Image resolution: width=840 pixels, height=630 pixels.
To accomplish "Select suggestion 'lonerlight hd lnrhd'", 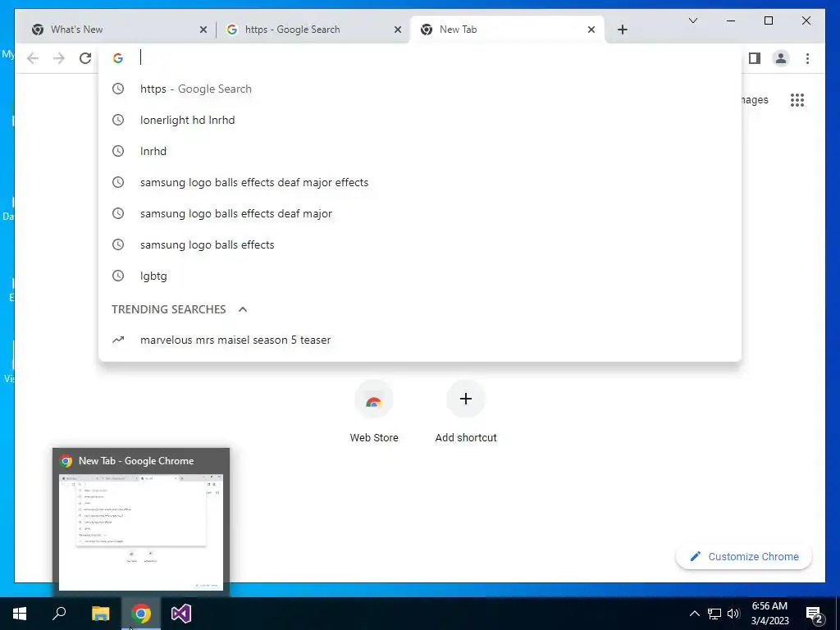I will pos(420,120).
